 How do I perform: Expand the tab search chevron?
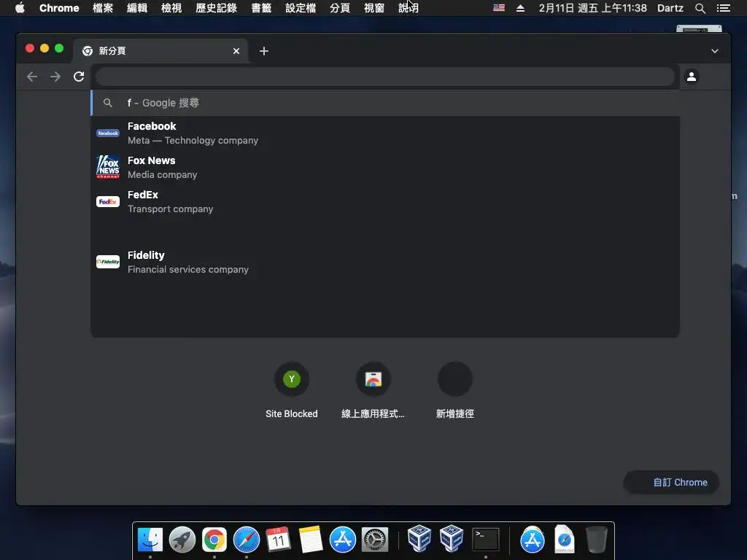pos(715,51)
